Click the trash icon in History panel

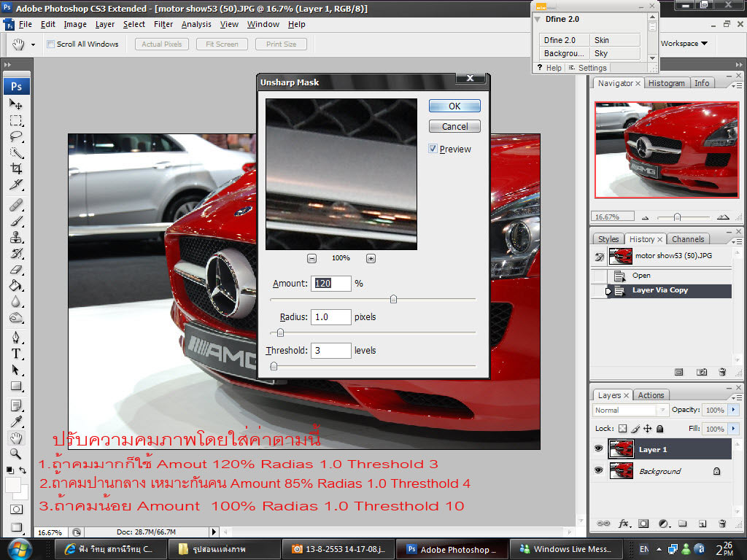722,372
